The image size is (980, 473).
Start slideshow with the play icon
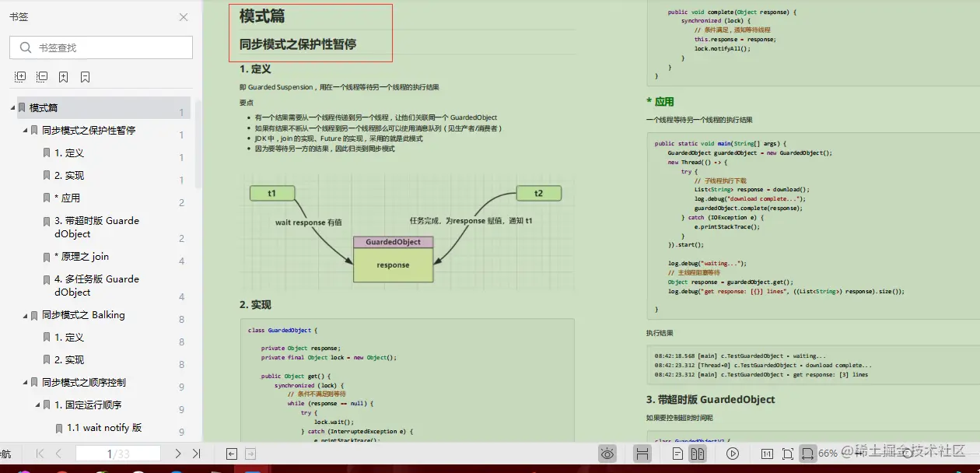click(x=733, y=454)
